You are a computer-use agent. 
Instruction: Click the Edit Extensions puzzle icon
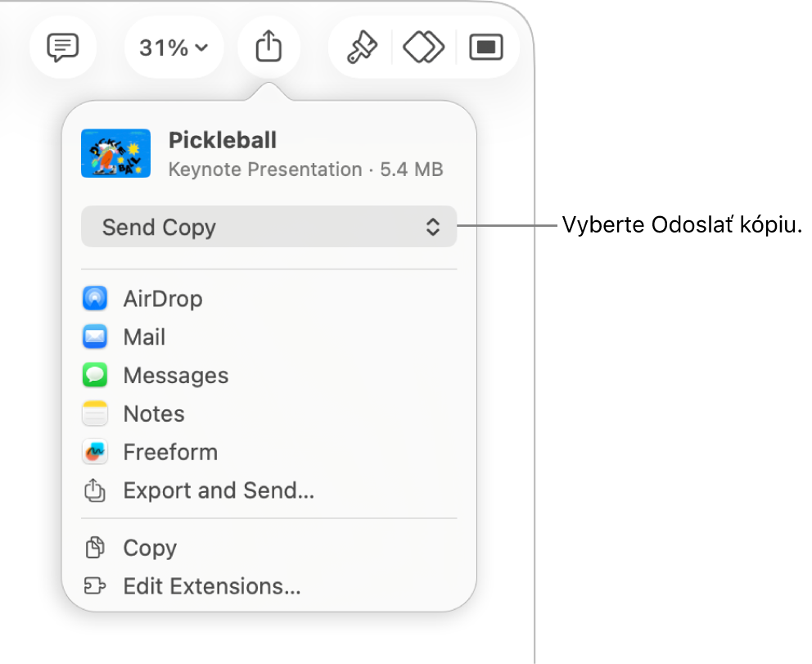[x=95, y=586]
